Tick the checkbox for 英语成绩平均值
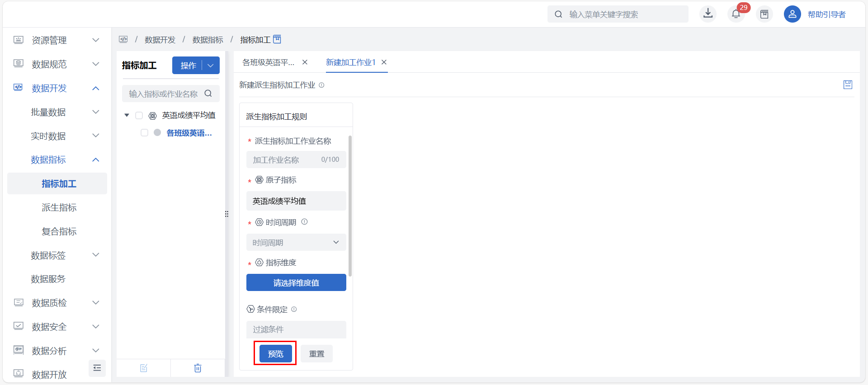Screen dimensions: 868x385 coord(139,116)
